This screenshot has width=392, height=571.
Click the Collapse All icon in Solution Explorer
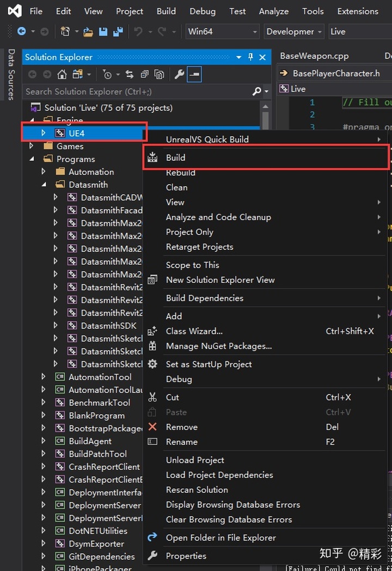click(x=144, y=74)
